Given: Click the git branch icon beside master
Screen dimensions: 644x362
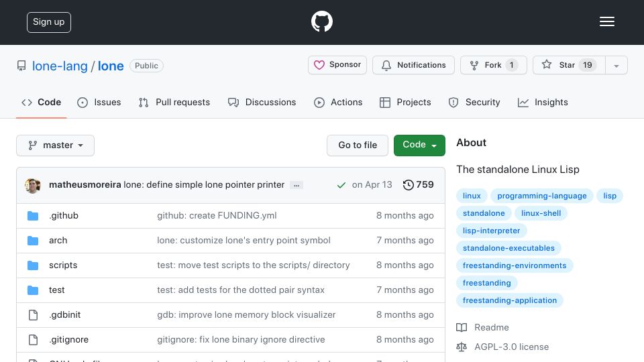Looking at the screenshot, I should click(32, 145).
